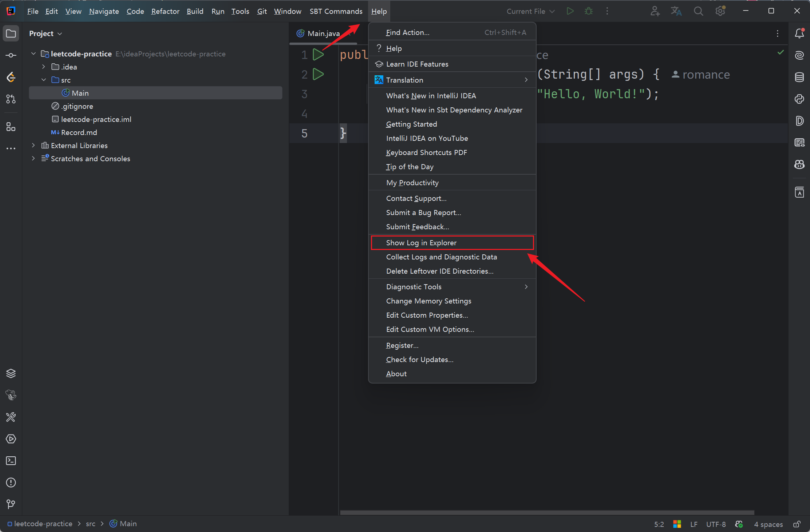Viewport: 810px width, 532px height.
Task: Open the Problems tool window icon
Action: click(x=11, y=483)
